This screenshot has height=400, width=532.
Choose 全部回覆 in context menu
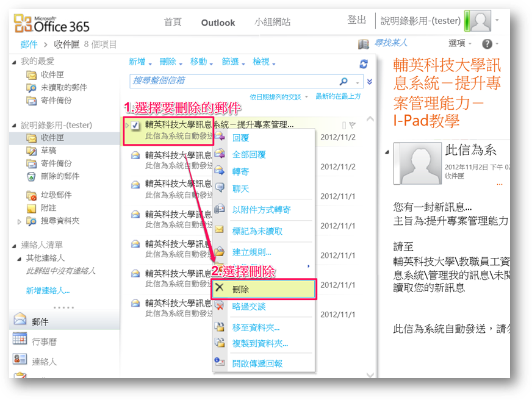point(249,155)
